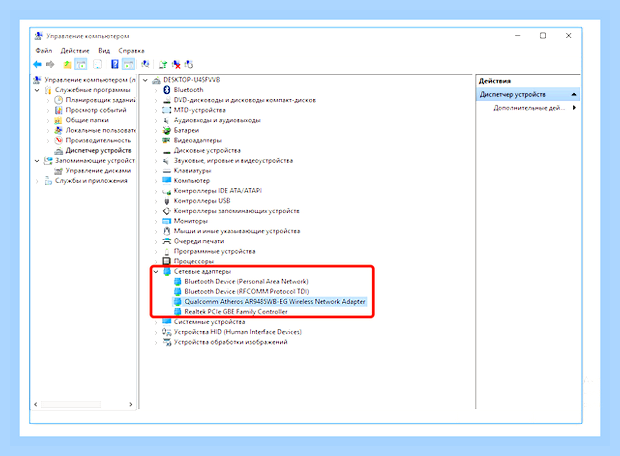The height and width of the screenshot is (456, 620).
Task: Click the Производительность icon in left tree
Action: pos(59,140)
